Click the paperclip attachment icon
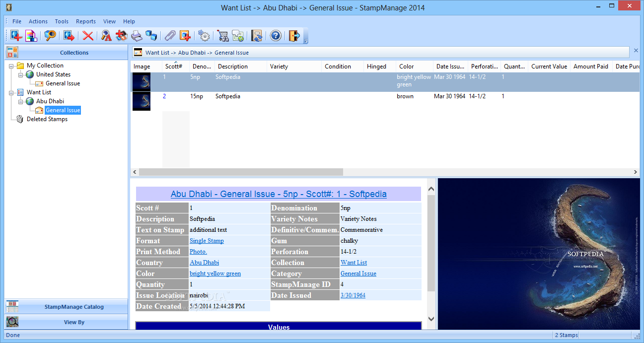This screenshot has width=644, height=343. tap(170, 36)
